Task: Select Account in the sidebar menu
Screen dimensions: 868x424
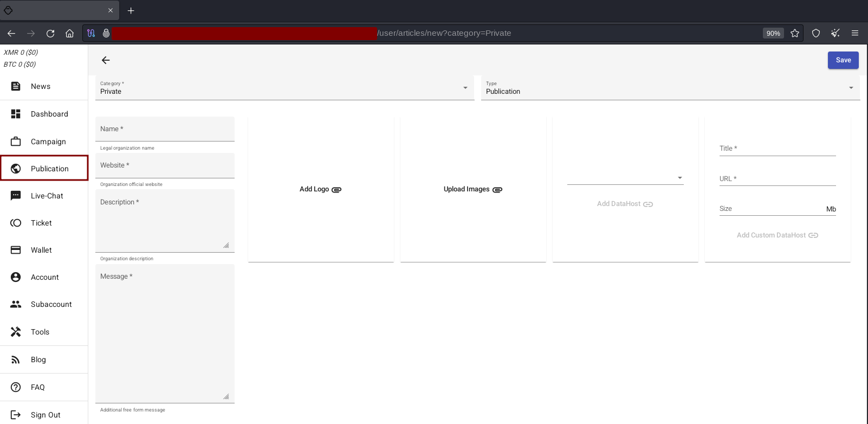Action: point(44,277)
